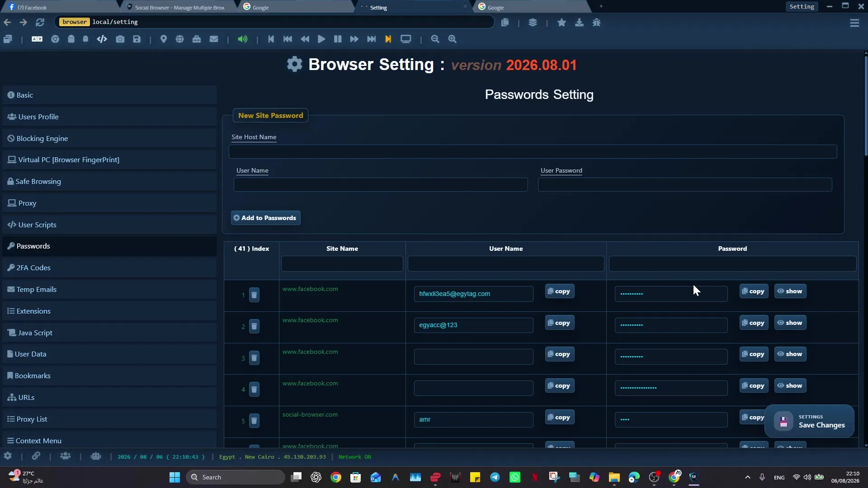Open a new tab with plus
868x488 pixels.
(x=601, y=6)
